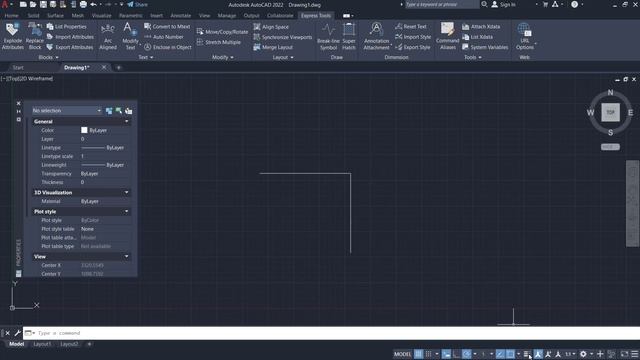
Task: Toggle PICKADD icon in Properties palette
Action: pos(109,111)
